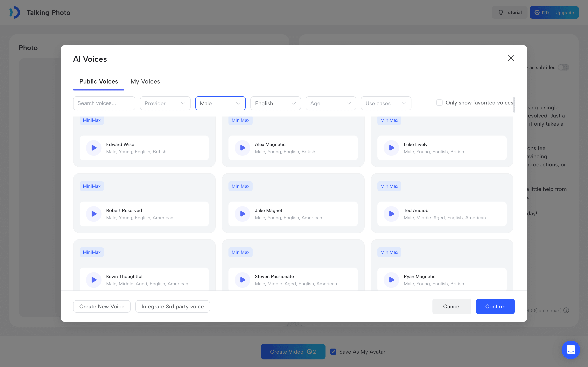The height and width of the screenshot is (367, 588).
Task: Play the Alex Magnetic voice sample
Action: 242,148
